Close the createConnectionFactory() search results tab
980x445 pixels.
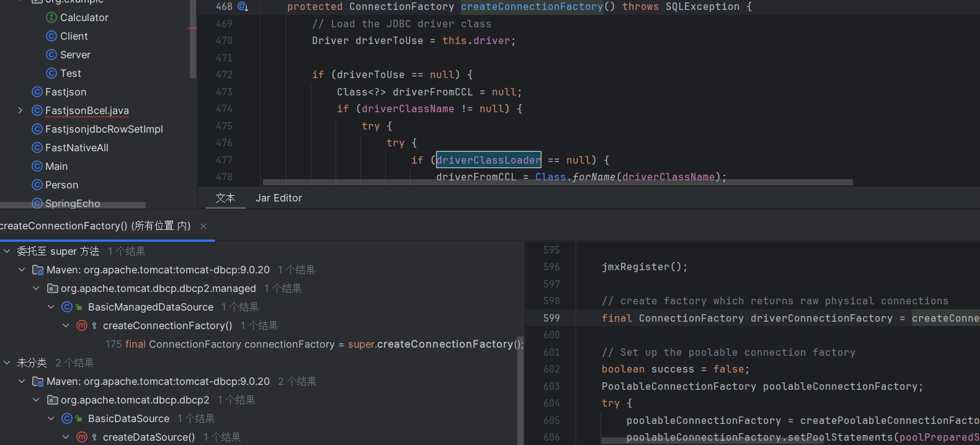pyautogui.click(x=203, y=226)
